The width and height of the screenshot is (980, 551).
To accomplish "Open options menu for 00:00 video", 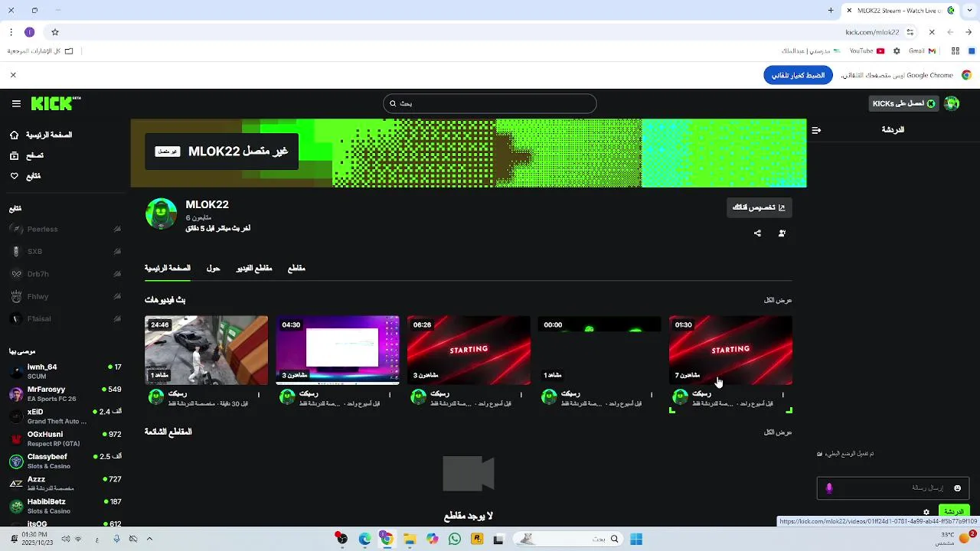I will point(652,395).
